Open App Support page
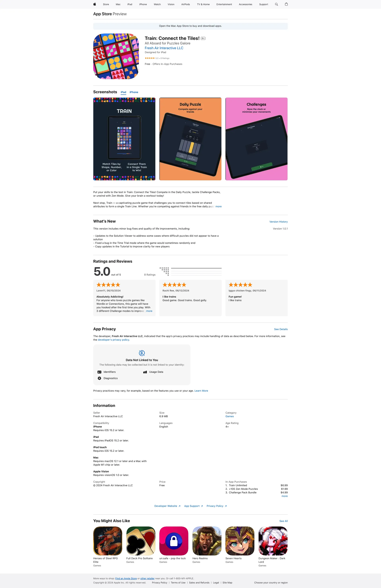The width and height of the screenshot is (381, 588). tap(192, 506)
